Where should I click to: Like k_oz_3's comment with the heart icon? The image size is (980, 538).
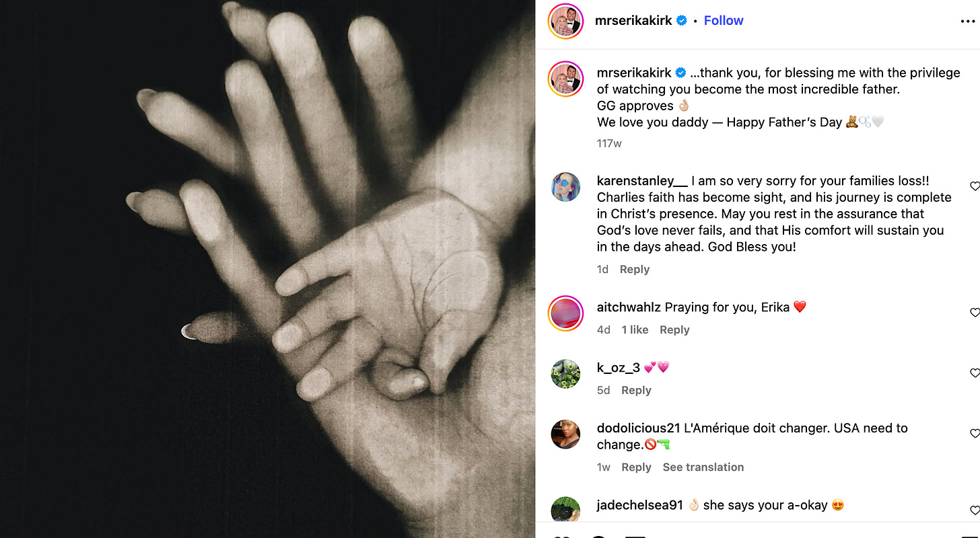pyautogui.click(x=975, y=373)
